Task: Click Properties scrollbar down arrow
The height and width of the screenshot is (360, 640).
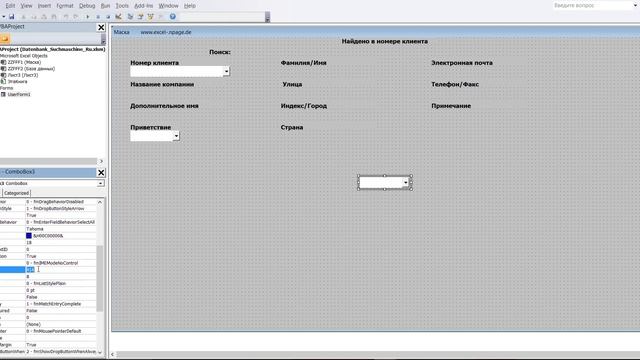Action: click(x=100, y=352)
